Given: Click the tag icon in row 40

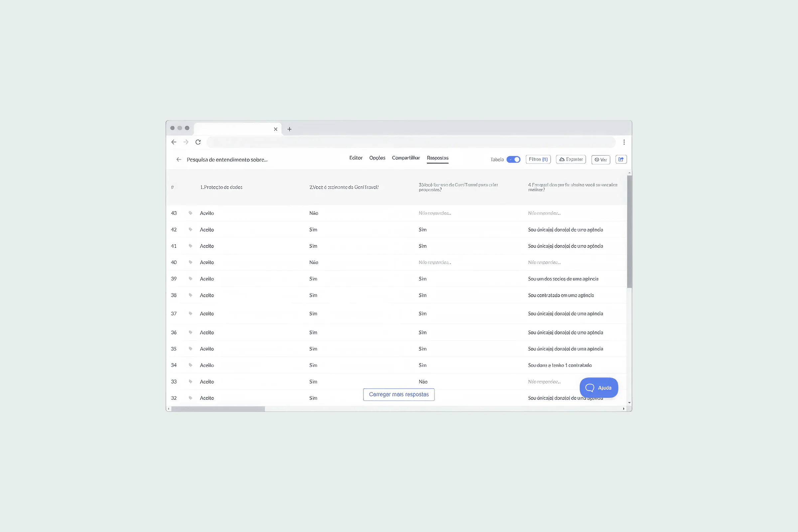Looking at the screenshot, I should [x=190, y=262].
